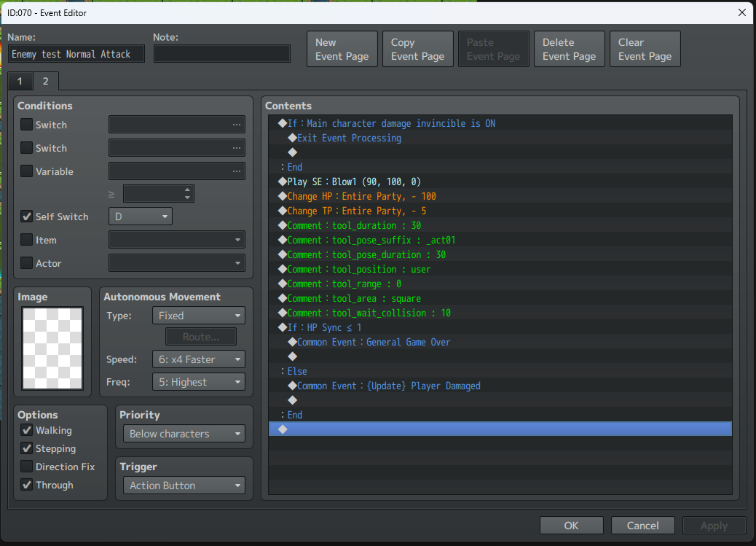Close the Event Editor window
Image resolution: width=756 pixels, height=546 pixels.
[x=742, y=12]
